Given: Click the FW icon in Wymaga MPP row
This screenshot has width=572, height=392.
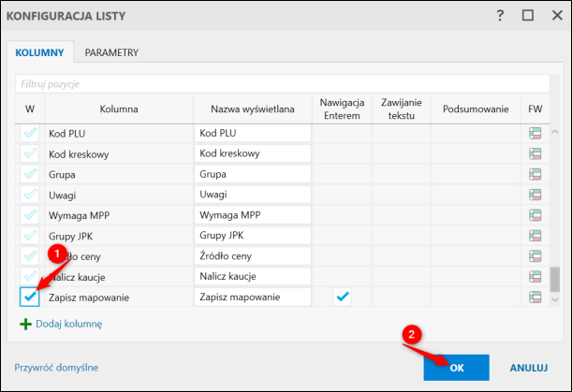Looking at the screenshot, I should click(x=535, y=215).
